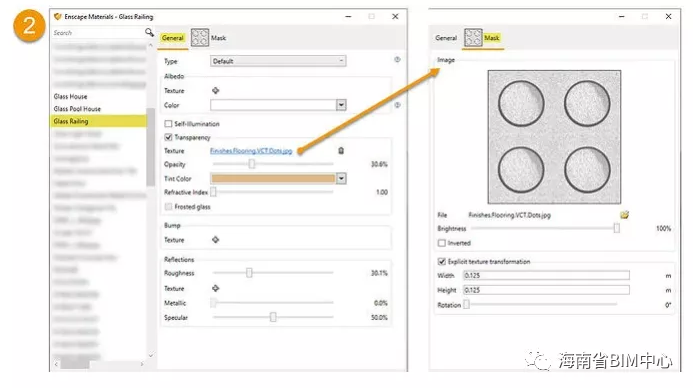Click the Roughness slider handle

click(x=249, y=273)
